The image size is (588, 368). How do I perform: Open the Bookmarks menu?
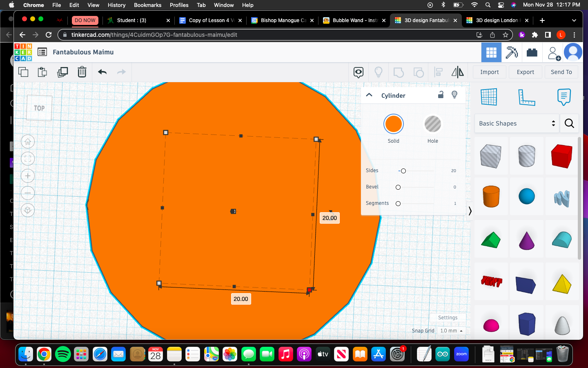147,5
